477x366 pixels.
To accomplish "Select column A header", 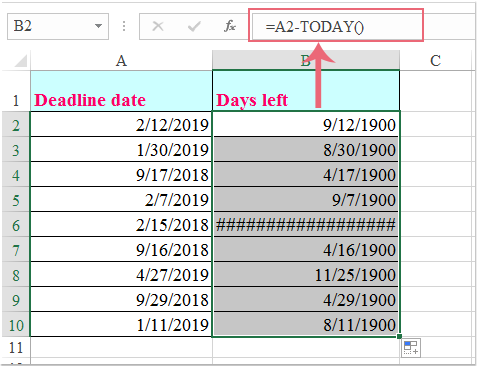I will coord(121,61).
